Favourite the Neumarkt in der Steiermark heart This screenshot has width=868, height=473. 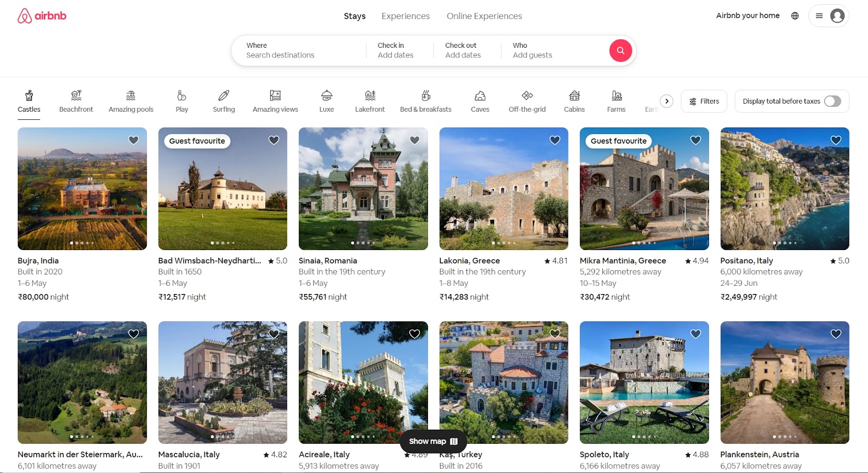pyautogui.click(x=133, y=334)
